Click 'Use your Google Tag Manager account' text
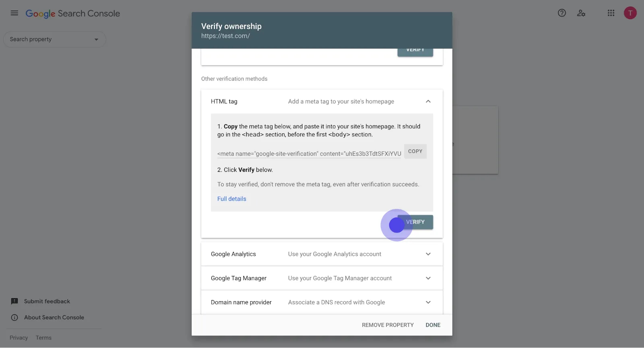This screenshot has width=644, height=348. pyautogui.click(x=340, y=278)
